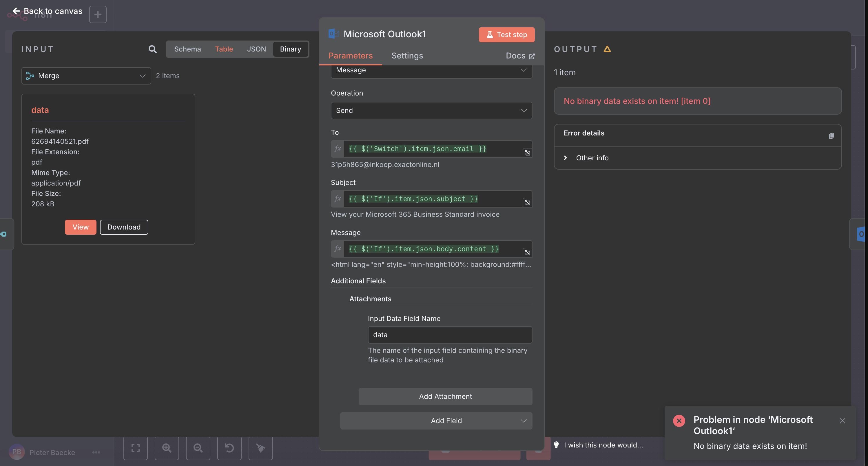Click the file name 62694140521.pdf
The width and height of the screenshot is (868, 466).
tap(60, 142)
